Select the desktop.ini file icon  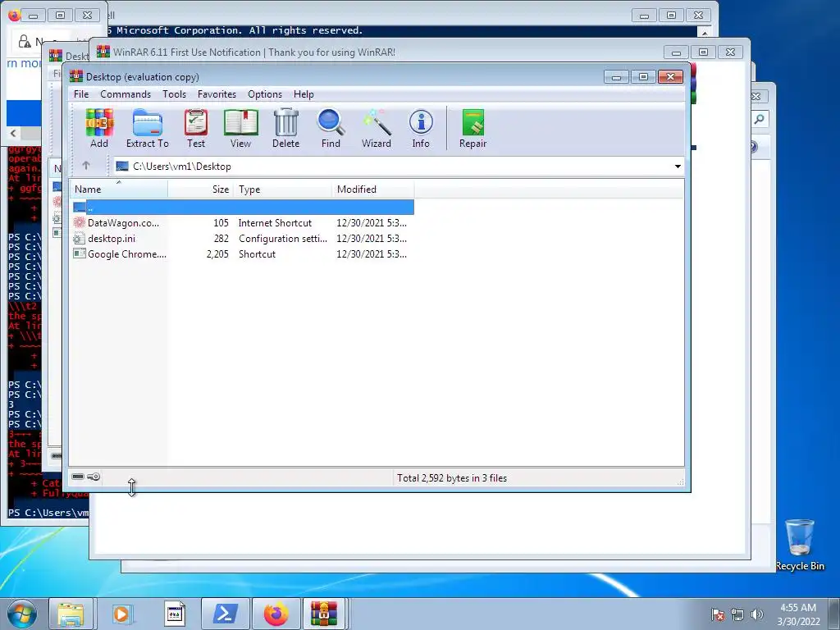80,239
